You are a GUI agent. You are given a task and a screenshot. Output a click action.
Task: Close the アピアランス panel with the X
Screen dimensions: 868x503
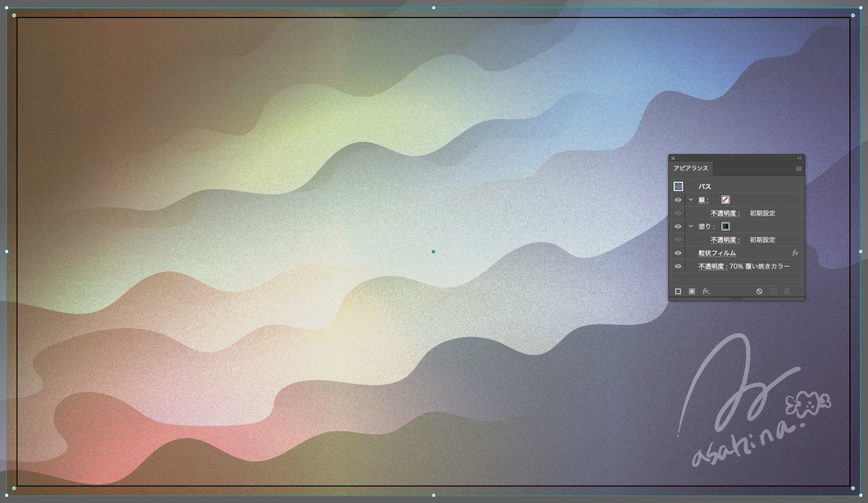pos(673,158)
